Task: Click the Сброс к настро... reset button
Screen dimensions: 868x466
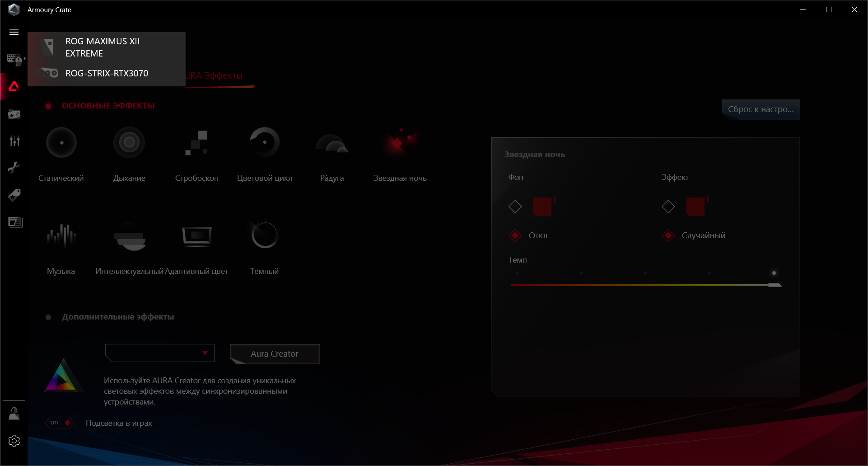Action: click(761, 109)
